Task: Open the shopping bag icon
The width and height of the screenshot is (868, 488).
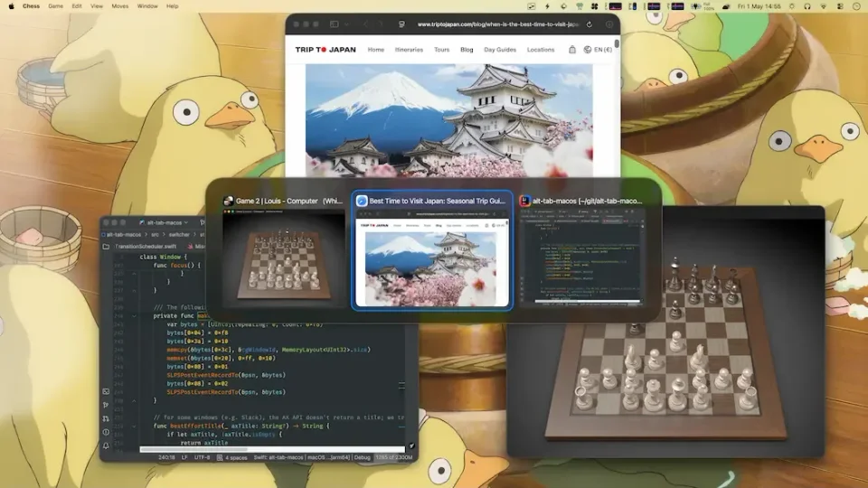Action: 572,50
